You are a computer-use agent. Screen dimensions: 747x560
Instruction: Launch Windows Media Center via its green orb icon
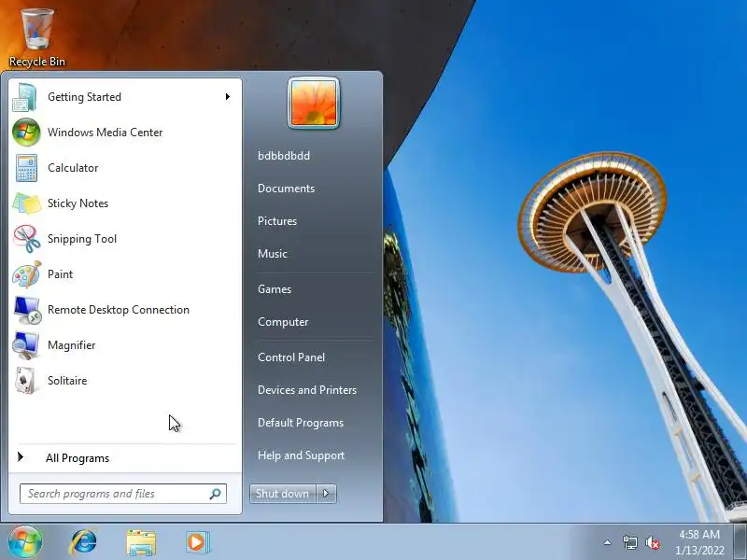[x=26, y=132]
